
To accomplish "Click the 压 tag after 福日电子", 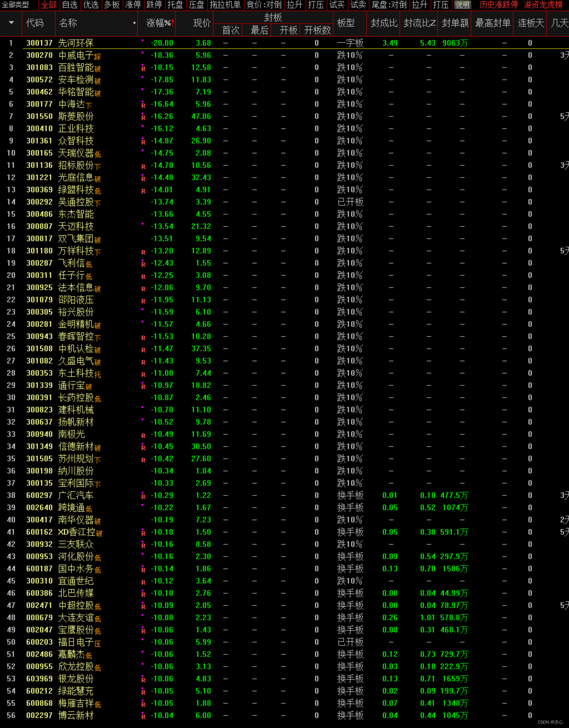I will click(x=97, y=643).
